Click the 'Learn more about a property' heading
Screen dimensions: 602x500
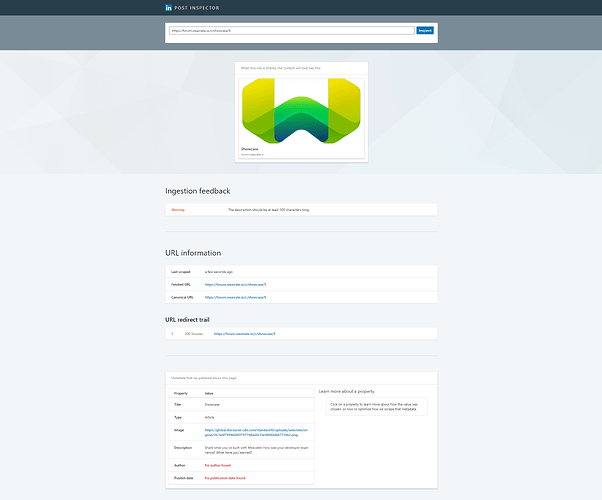(x=346, y=391)
